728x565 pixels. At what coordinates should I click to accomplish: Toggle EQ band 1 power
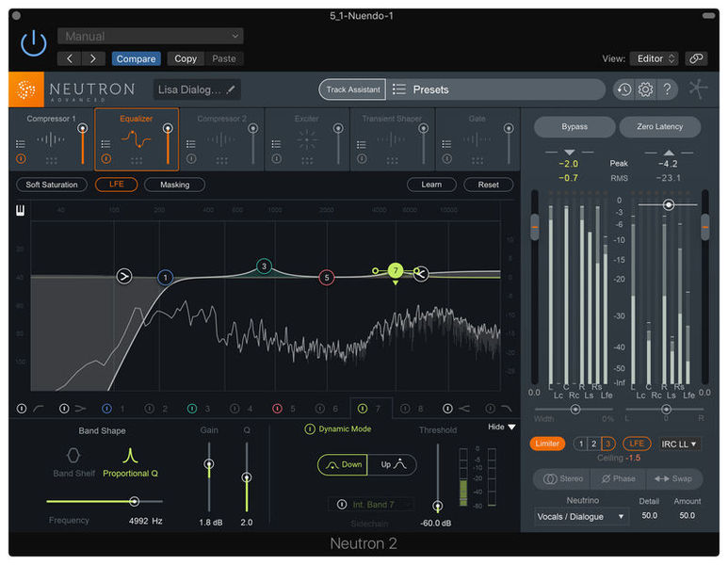pos(106,409)
